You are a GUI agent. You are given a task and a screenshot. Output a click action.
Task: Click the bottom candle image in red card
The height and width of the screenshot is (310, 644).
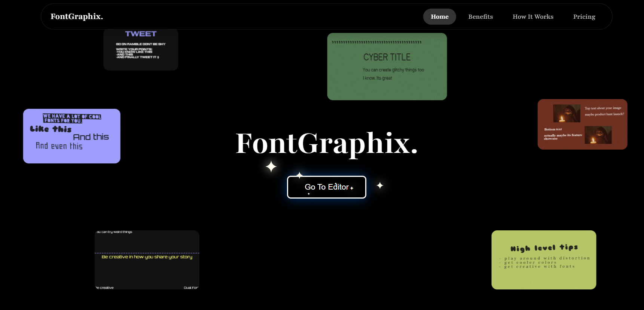point(598,135)
